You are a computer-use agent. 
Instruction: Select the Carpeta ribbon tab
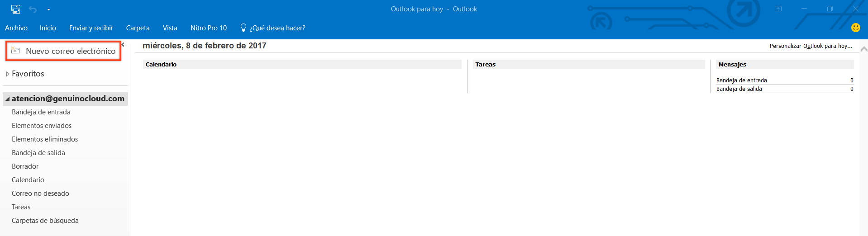coord(138,28)
